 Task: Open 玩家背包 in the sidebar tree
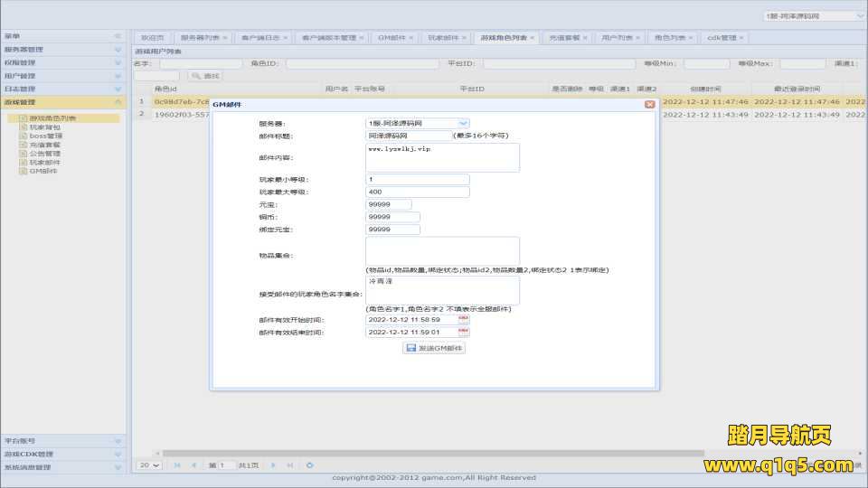click(x=45, y=127)
